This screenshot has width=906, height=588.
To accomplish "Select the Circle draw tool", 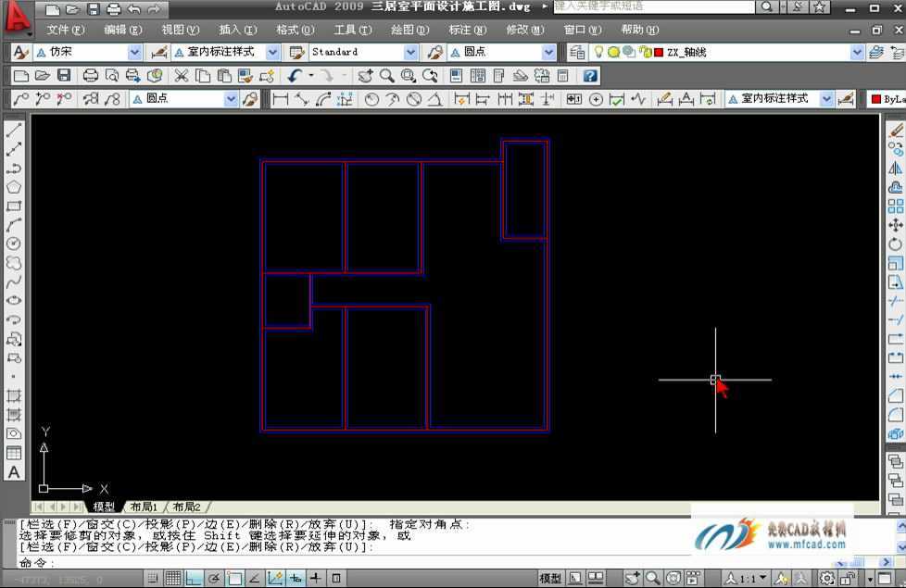I will click(14, 244).
